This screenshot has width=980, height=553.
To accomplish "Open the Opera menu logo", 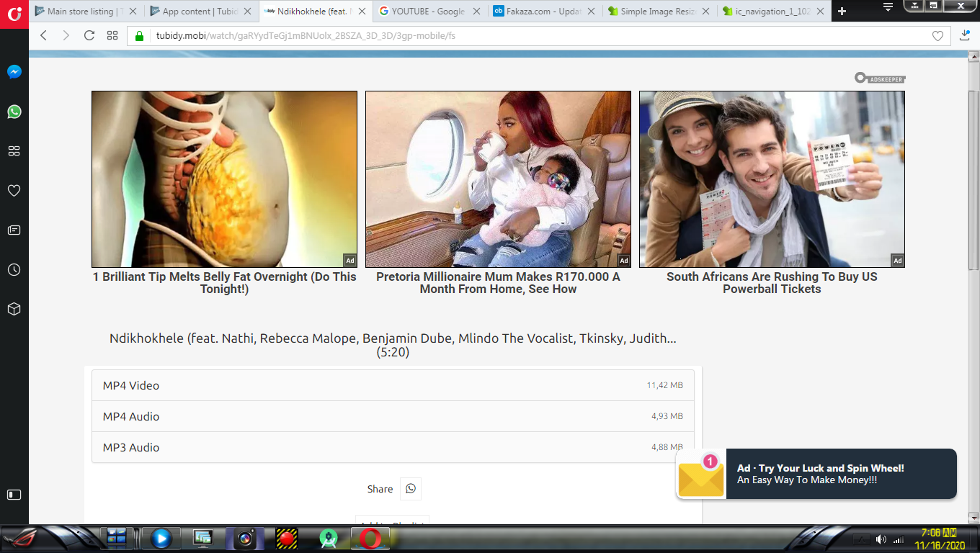I will point(14,14).
